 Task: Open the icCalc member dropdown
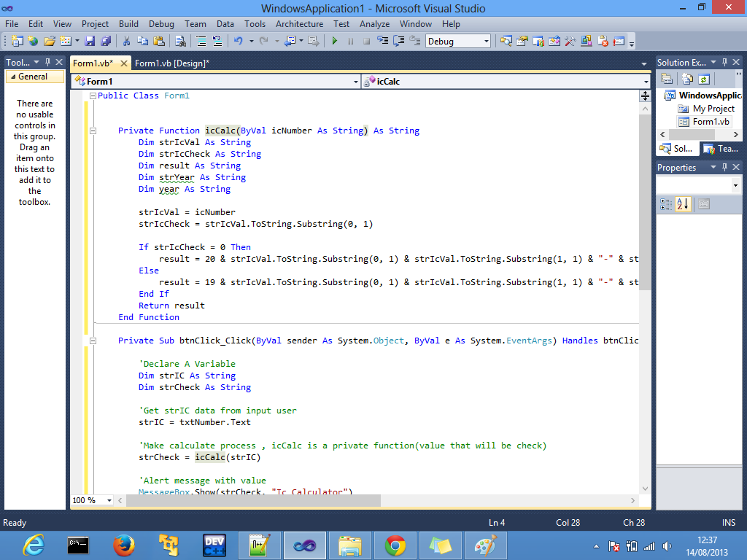(645, 81)
